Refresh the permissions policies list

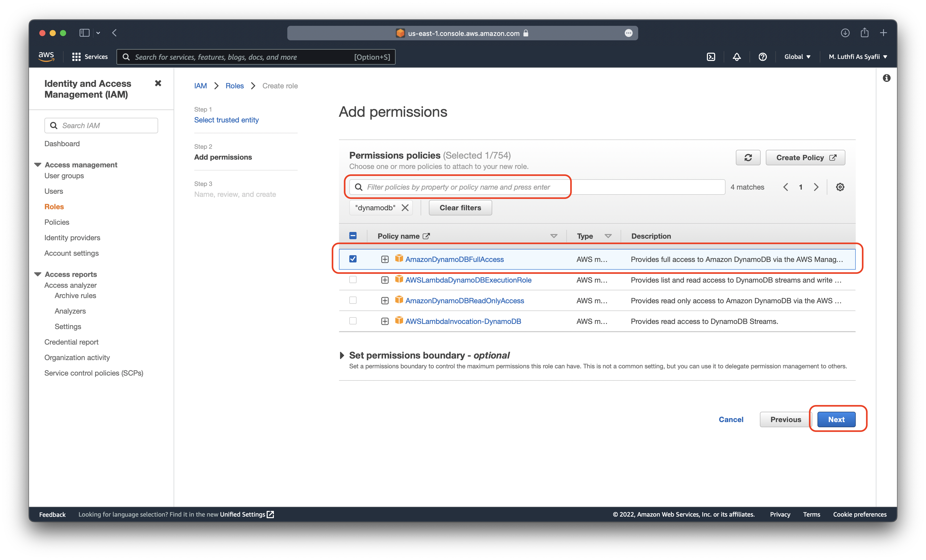(748, 158)
